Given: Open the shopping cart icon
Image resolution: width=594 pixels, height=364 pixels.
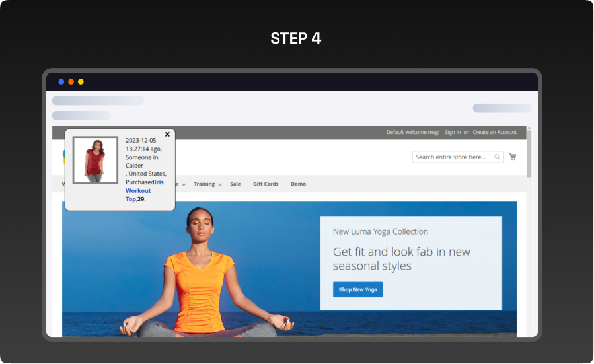Looking at the screenshot, I should (512, 157).
